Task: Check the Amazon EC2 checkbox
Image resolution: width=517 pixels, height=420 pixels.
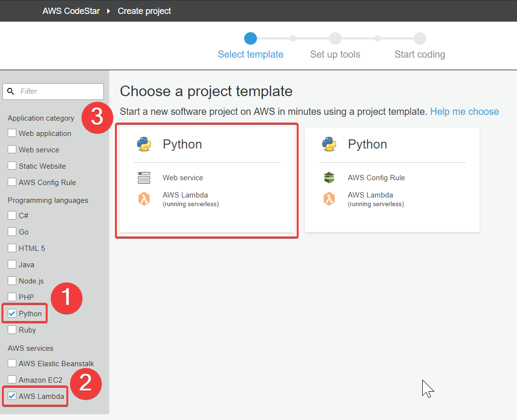Action: [12, 380]
